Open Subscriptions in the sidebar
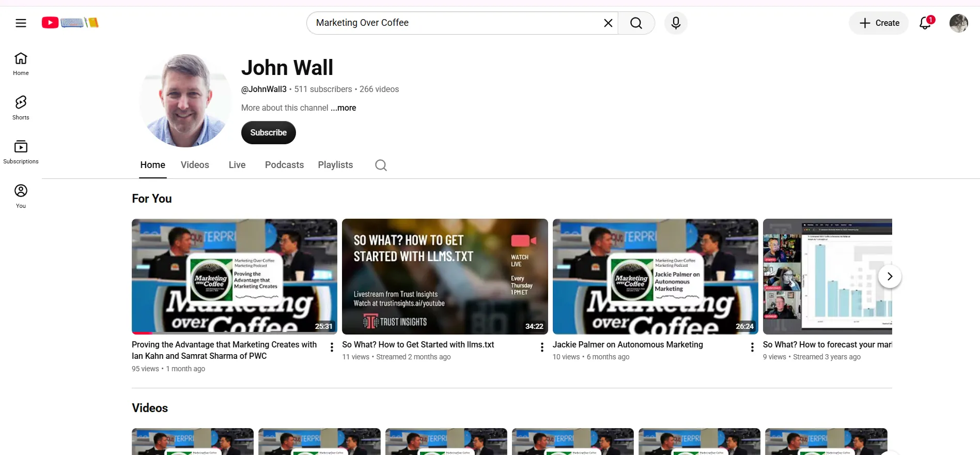The image size is (980, 455). (21, 153)
